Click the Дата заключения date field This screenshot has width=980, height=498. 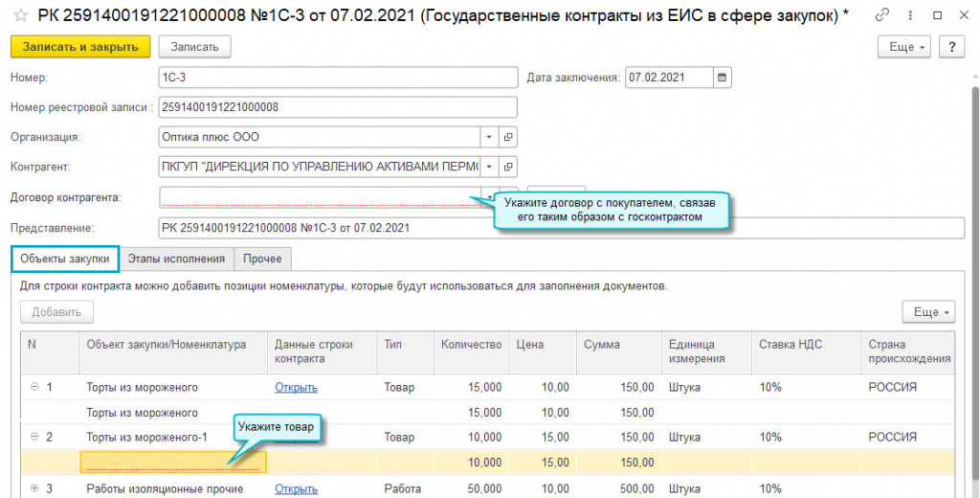coord(669,78)
